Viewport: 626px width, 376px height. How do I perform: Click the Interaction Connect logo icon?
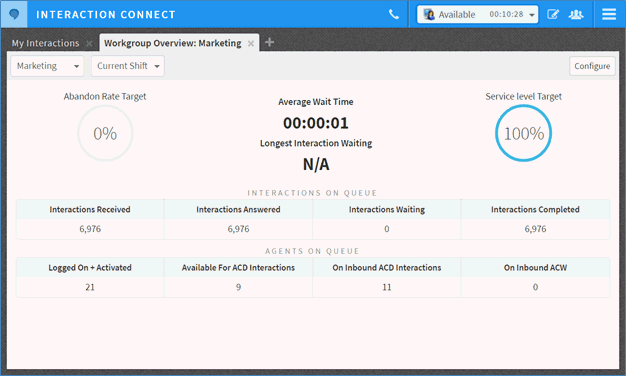(x=14, y=14)
